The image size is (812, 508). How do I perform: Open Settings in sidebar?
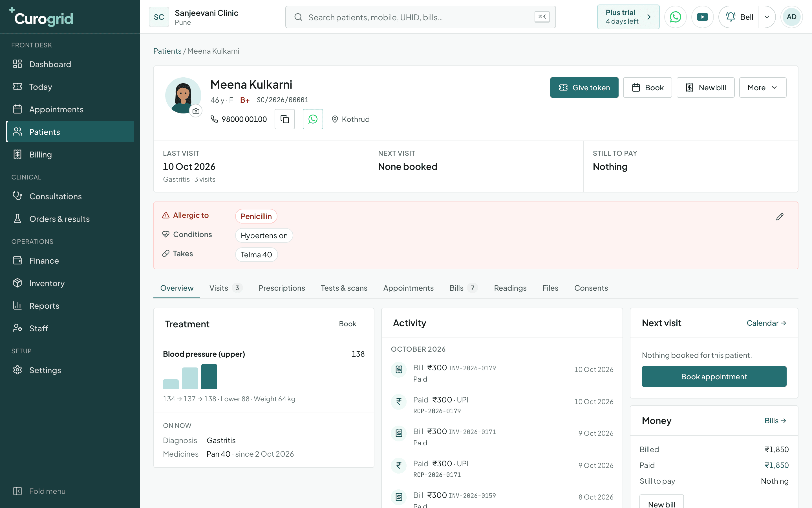(x=70, y=370)
